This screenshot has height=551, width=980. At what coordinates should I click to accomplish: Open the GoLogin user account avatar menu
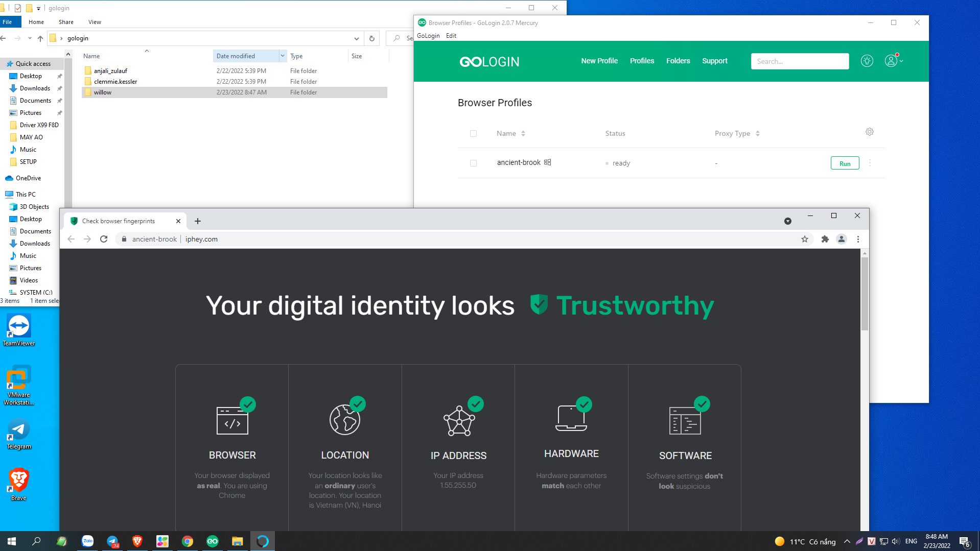point(893,61)
